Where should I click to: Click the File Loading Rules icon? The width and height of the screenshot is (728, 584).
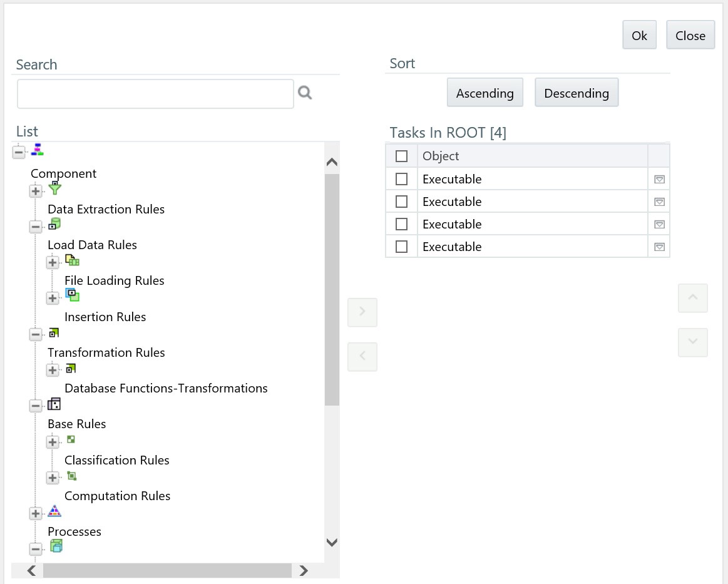[72, 260]
